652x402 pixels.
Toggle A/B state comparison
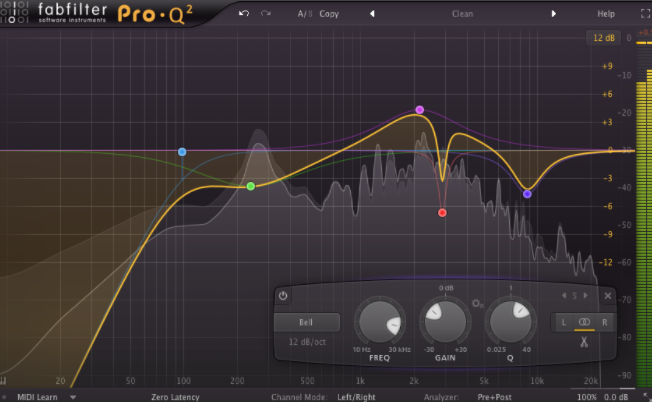304,14
